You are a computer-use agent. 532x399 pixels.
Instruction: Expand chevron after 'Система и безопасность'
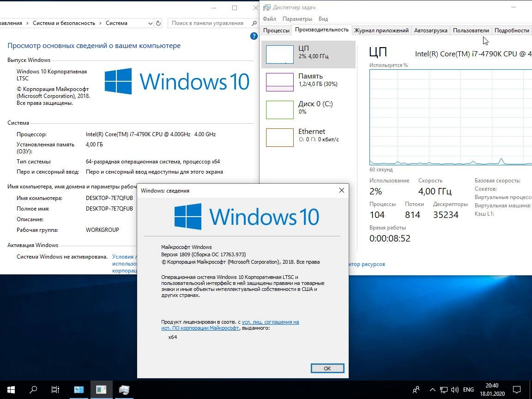100,23
